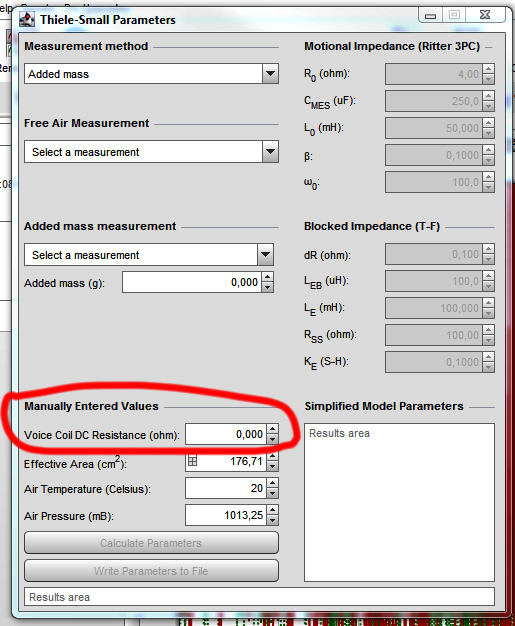Open the Effective Area calculator icon
515x626 pixels.
point(192,461)
